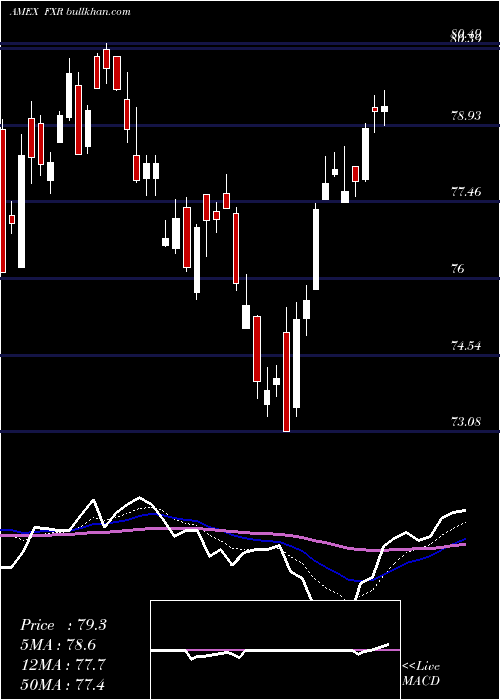Image resolution: width=500 pixels, height=700 pixels.
Task: Click the 'Price : 79.3' readout
Action: coord(63,625)
